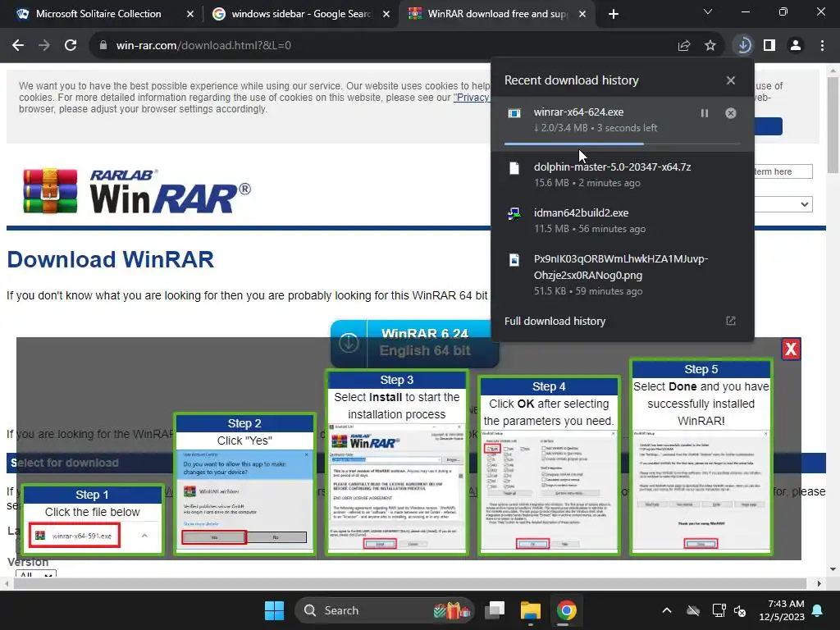Toggle the Chrome downloads toolbar icon
Image resolution: width=840 pixels, height=630 pixels.
[x=743, y=46]
